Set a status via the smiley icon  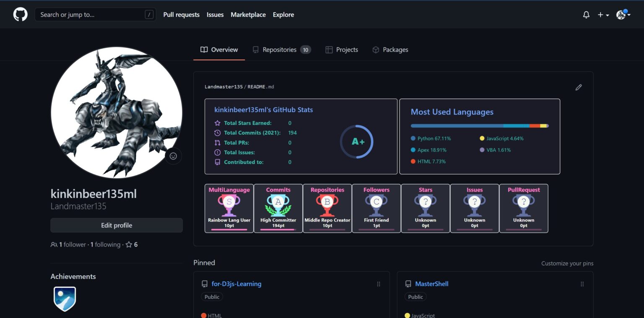pyautogui.click(x=173, y=156)
